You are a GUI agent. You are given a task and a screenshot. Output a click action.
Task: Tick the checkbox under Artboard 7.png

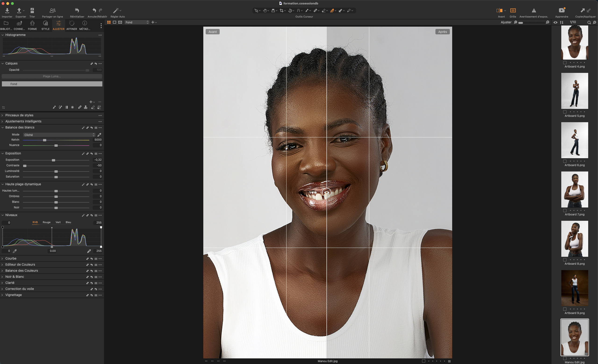pos(565,211)
